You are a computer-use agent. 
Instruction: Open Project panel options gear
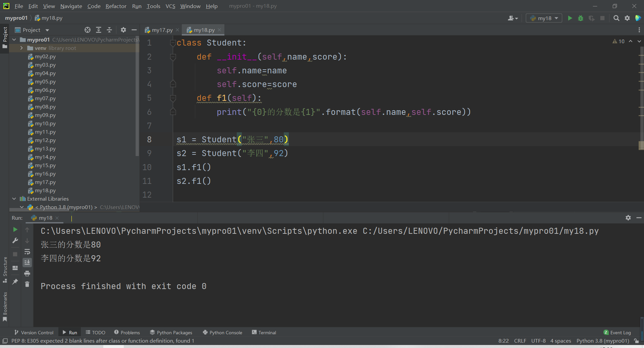pyautogui.click(x=123, y=30)
